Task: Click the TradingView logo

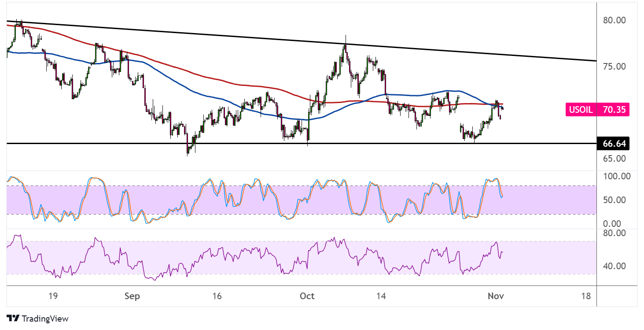Action: click(37, 318)
